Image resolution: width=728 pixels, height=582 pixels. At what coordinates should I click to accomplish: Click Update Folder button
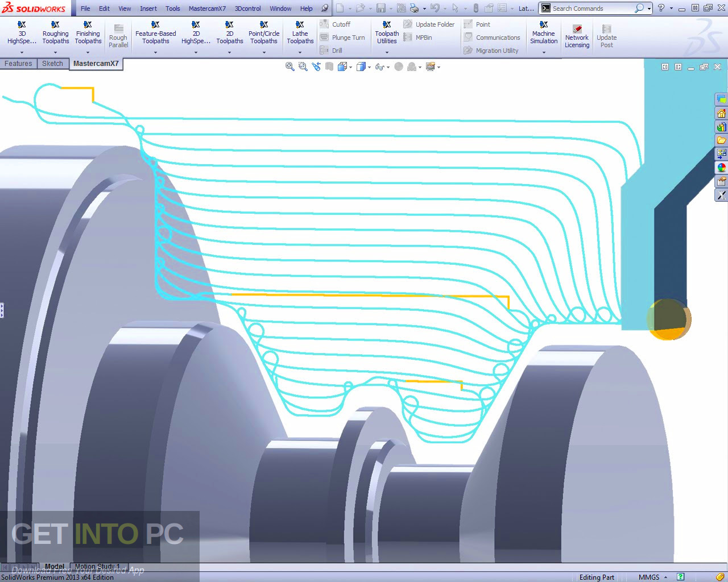click(429, 24)
